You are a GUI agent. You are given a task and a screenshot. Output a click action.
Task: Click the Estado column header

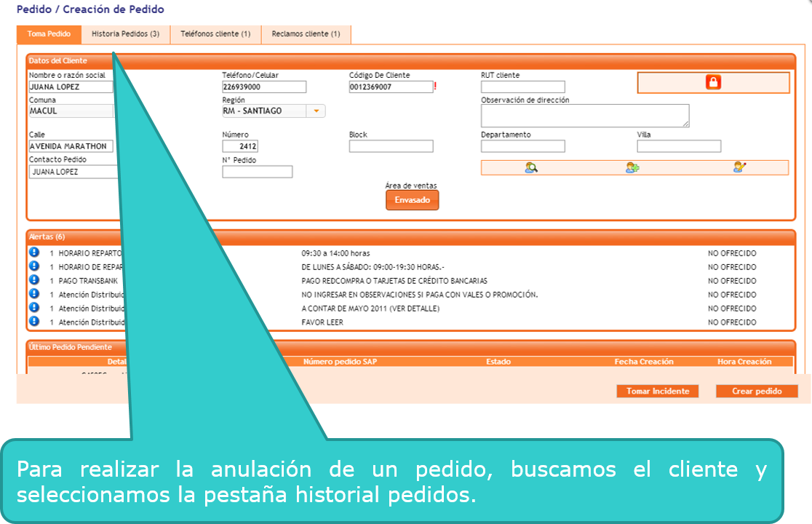pos(498,362)
